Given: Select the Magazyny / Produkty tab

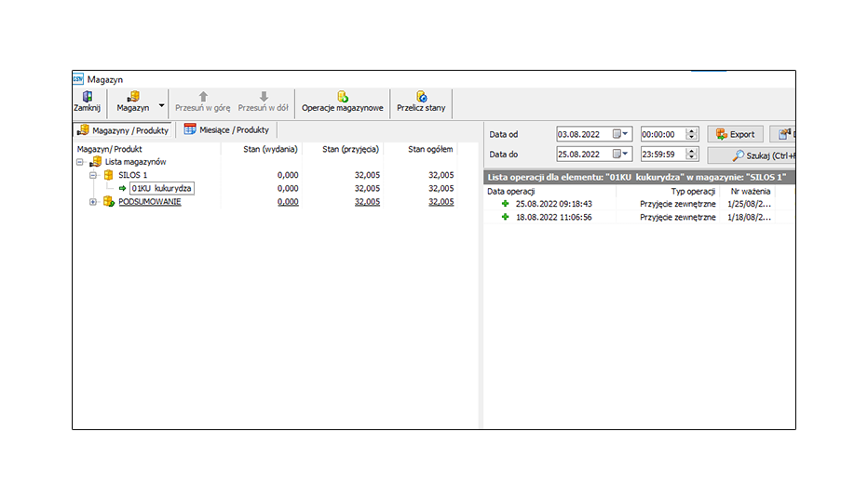Looking at the screenshot, I should point(123,130).
